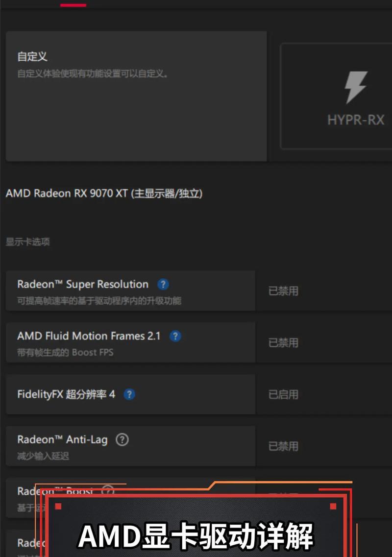
Task: Click the 带有帧生成的 Boost FPS description
Action: click(65, 352)
